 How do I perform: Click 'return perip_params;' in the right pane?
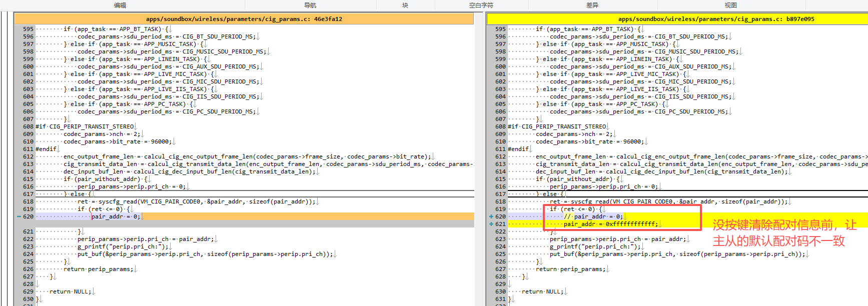coord(571,269)
